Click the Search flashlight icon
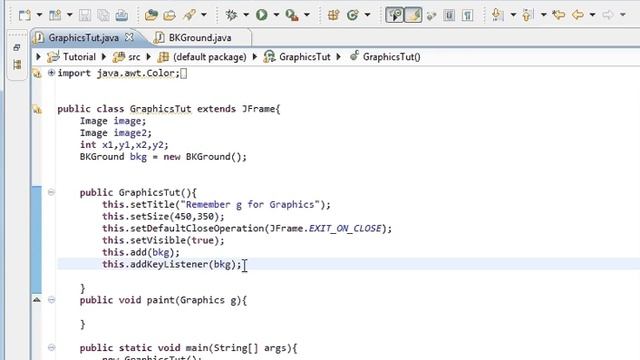The image size is (640, 360). coord(189,15)
